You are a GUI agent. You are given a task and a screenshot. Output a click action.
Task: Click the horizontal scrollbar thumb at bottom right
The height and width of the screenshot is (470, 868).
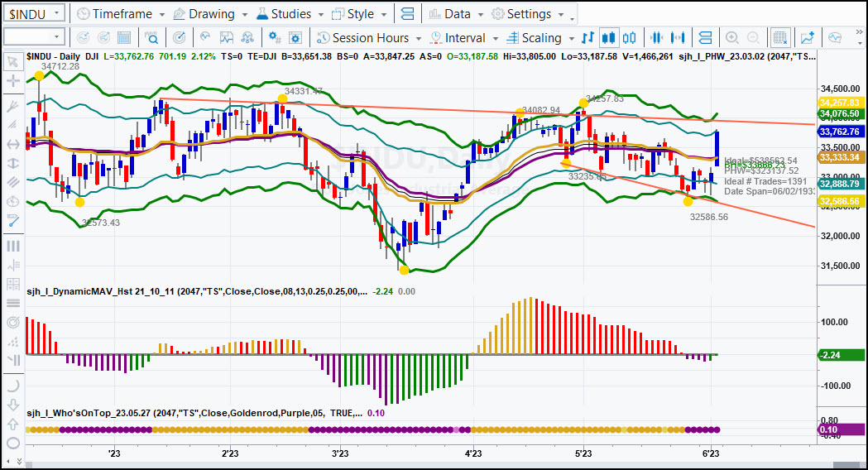point(847,464)
